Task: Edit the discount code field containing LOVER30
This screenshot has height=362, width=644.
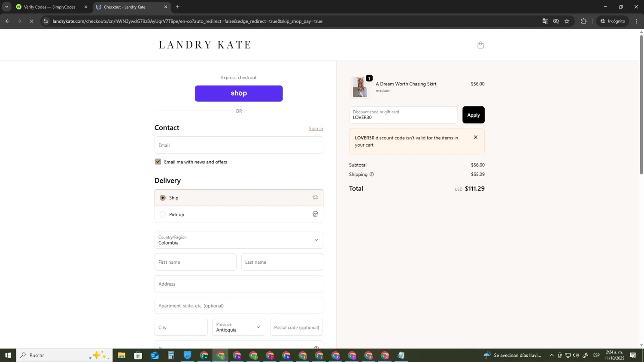Action: [403, 115]
